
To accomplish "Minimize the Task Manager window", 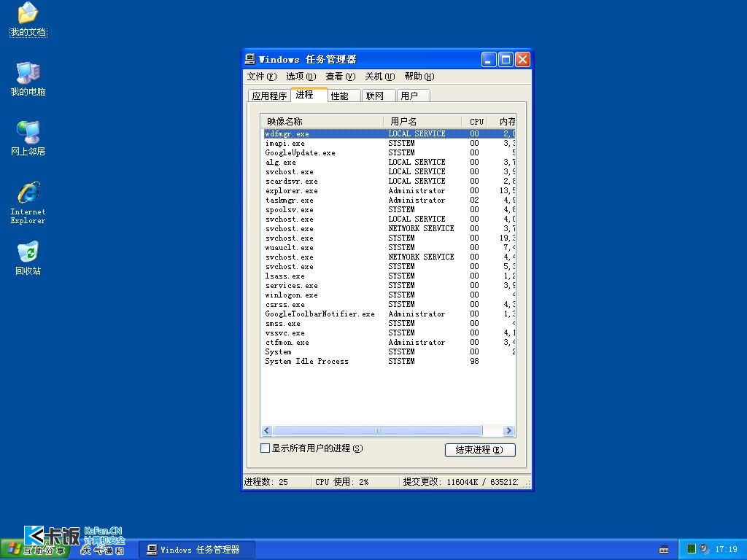I will pos(489,60).
